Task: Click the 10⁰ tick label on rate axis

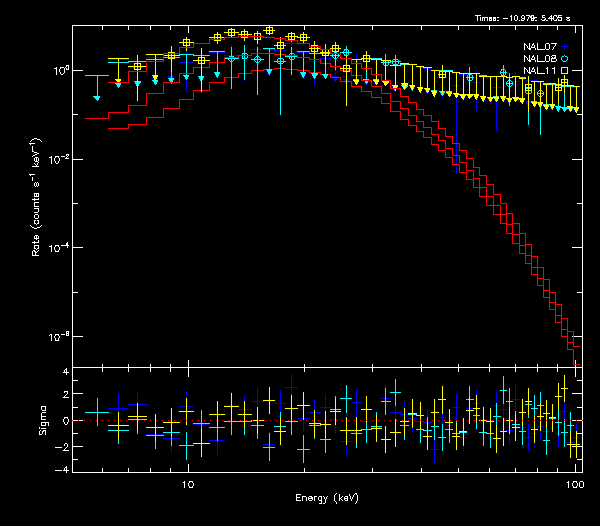Action: [x=61, y=71]
